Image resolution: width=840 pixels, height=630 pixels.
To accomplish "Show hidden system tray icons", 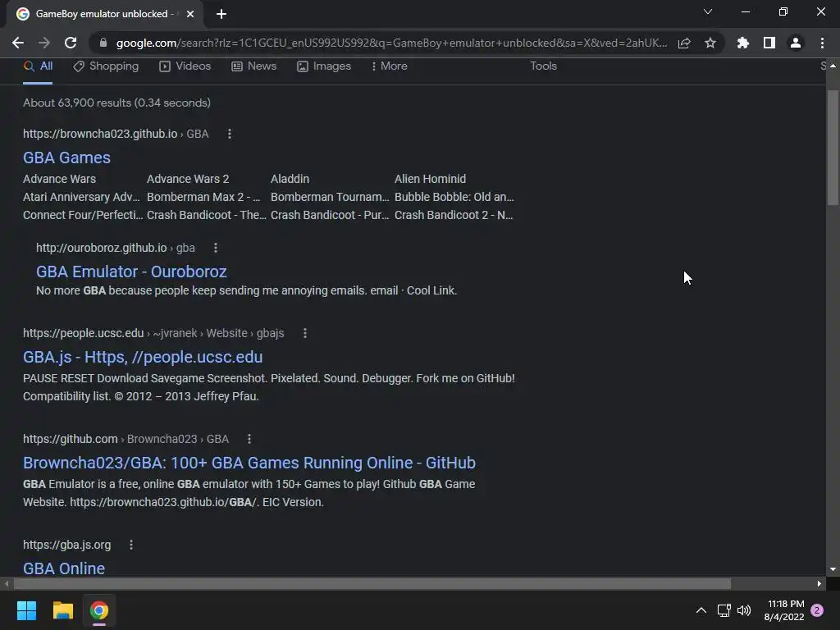I will pos(701,610).
